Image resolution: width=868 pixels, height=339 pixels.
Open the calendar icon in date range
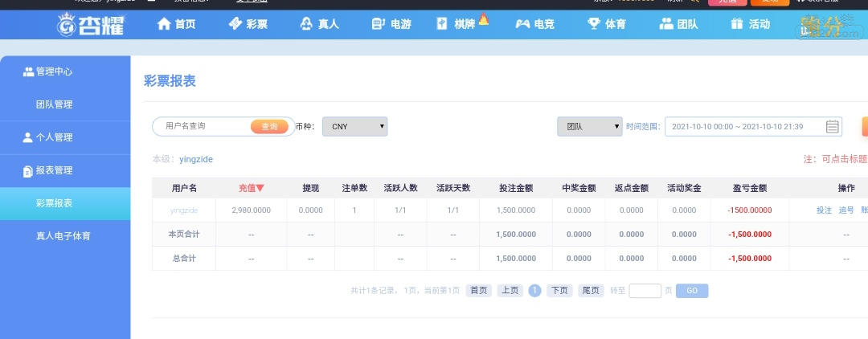click(832, 127)
